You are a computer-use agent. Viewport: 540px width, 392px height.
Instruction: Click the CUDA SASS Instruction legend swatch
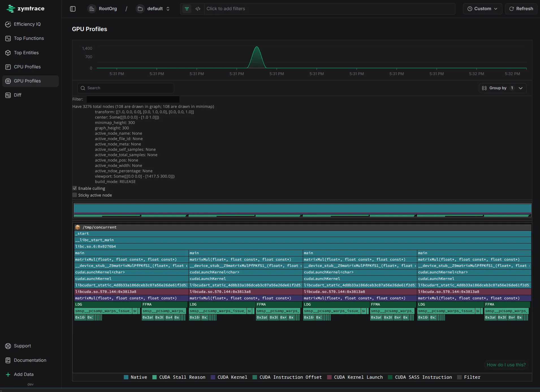pyautogui.click(x=390, y=377)
